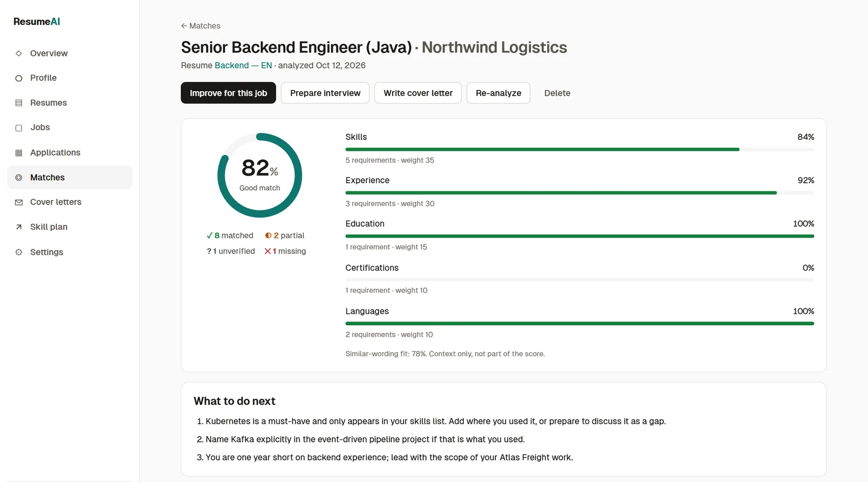Viewport: 868px width, 482px height.
Task: Click the 92% Experience score value
Action: (806, 181)
